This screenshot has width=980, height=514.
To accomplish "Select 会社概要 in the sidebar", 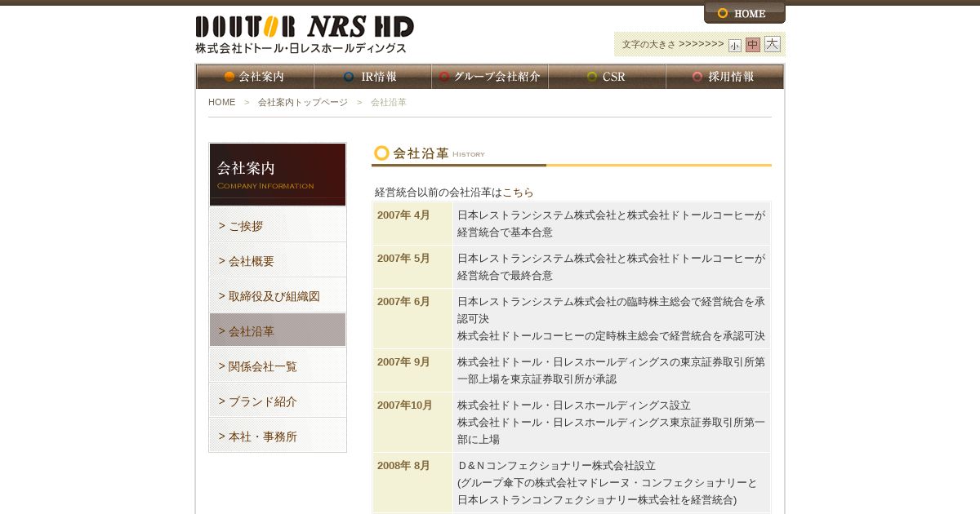I will (x=278, y=260).
